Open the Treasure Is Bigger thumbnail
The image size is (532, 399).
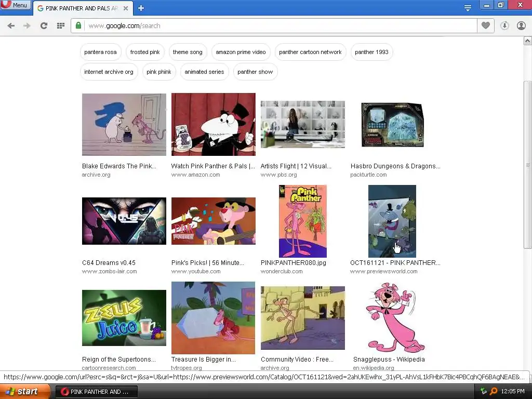tap(213, 318)
